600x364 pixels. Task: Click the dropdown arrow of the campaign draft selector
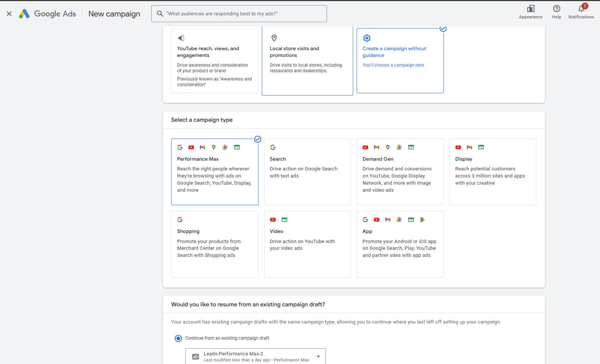(318, 357)
